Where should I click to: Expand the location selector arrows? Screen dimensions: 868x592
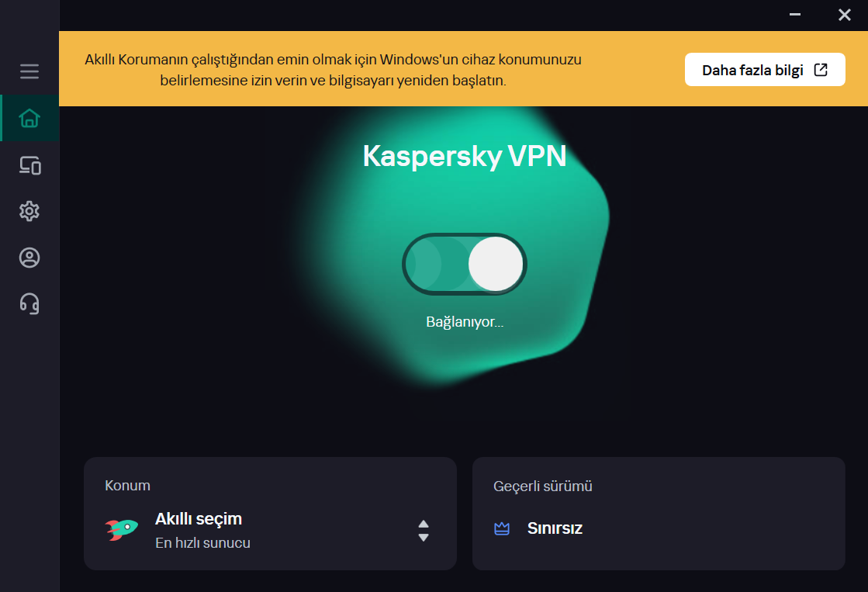pyautogui.click(x=424, y=531)
